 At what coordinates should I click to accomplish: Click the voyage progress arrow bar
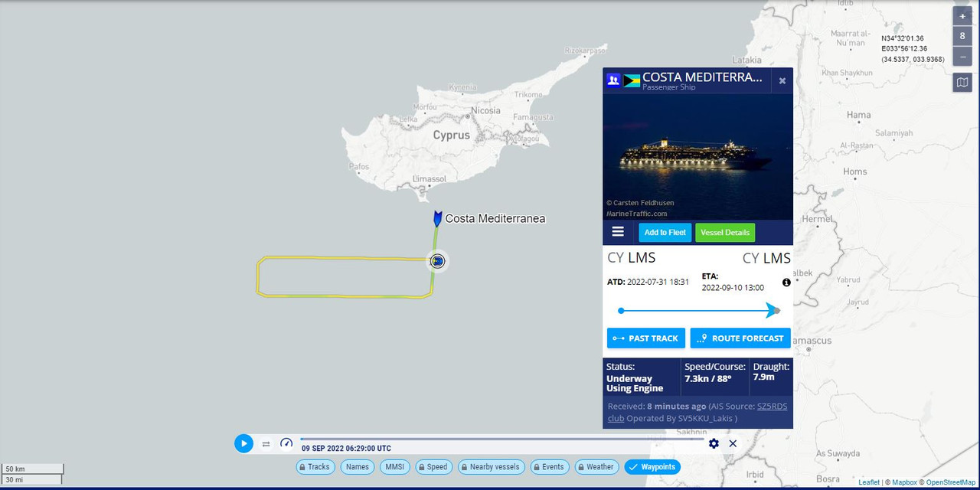coord(699,311)
